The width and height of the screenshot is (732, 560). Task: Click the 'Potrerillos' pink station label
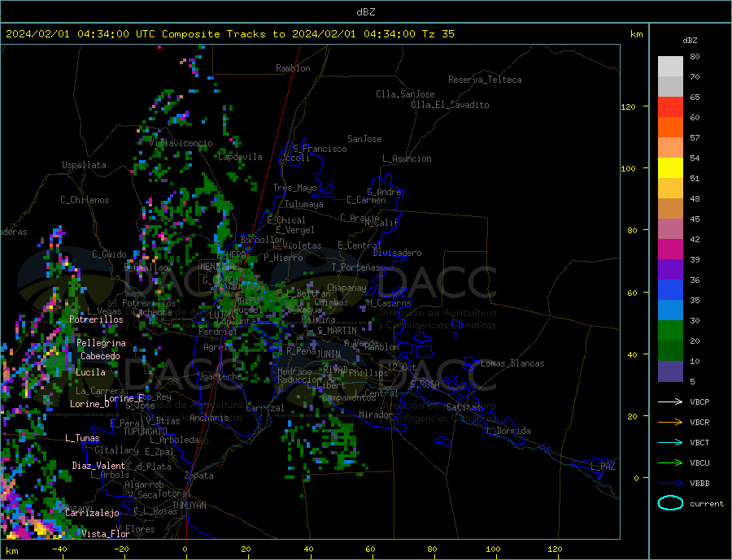[96, 319]
